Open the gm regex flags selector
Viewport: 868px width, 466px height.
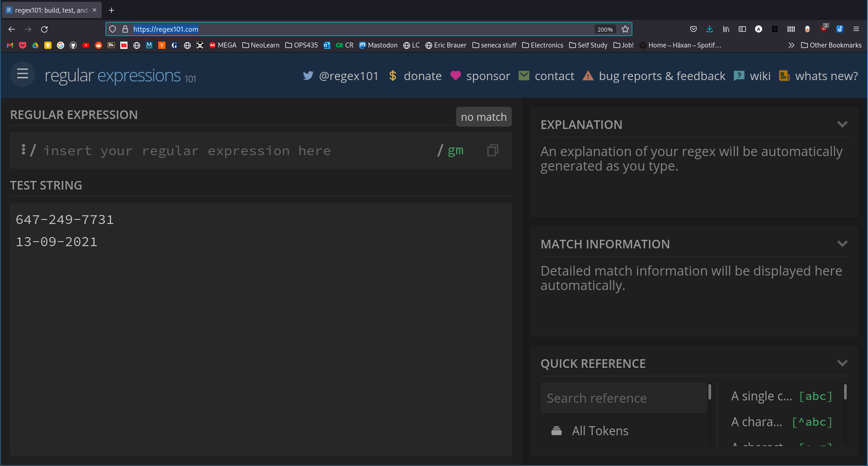coord(455,150)
